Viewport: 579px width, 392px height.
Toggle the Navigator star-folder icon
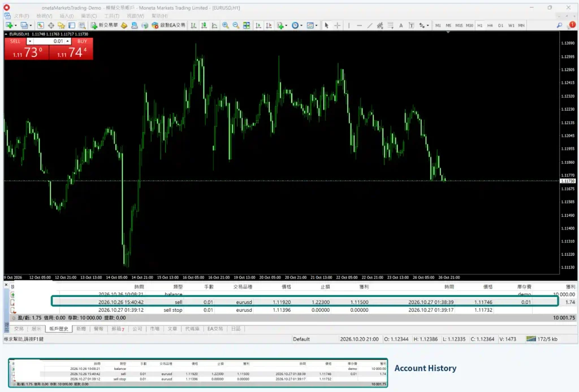tap(61, 25)
